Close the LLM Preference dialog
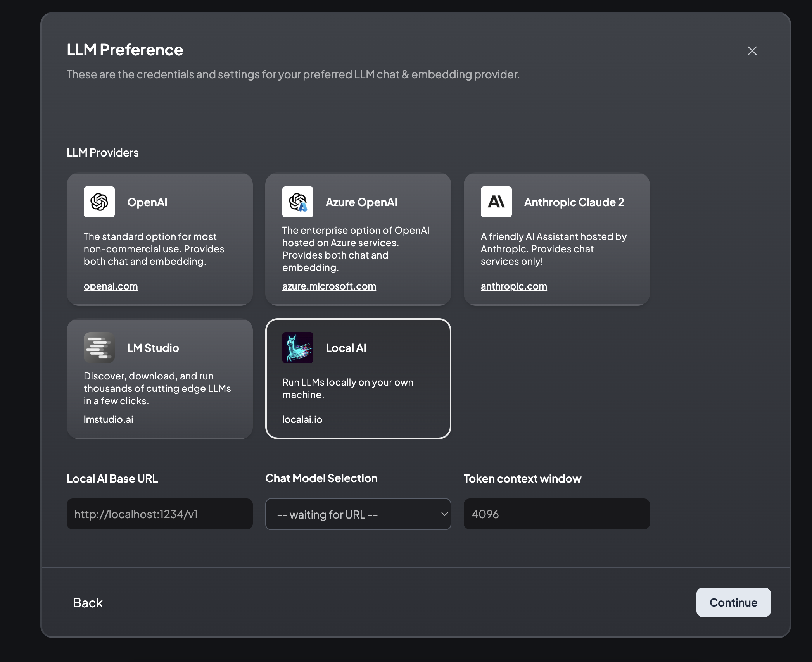Screen dimensions: 812x662 (752, 51)
